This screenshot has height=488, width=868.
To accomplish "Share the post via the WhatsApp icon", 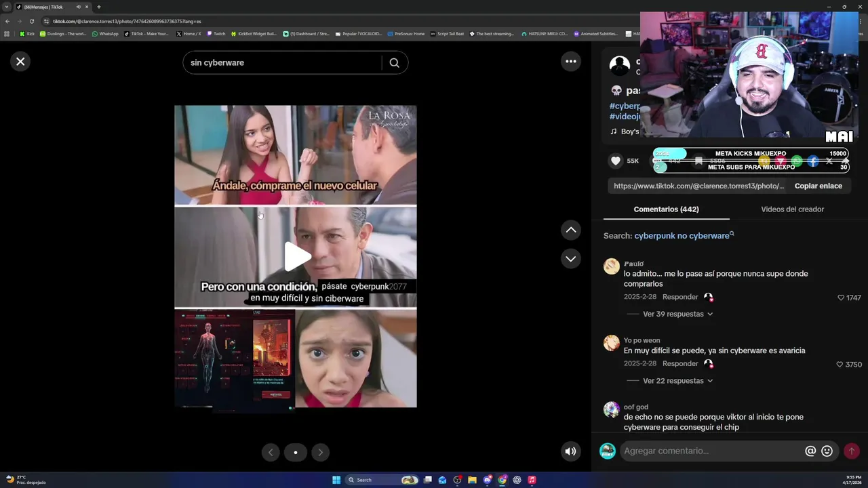I will [797, 161].
